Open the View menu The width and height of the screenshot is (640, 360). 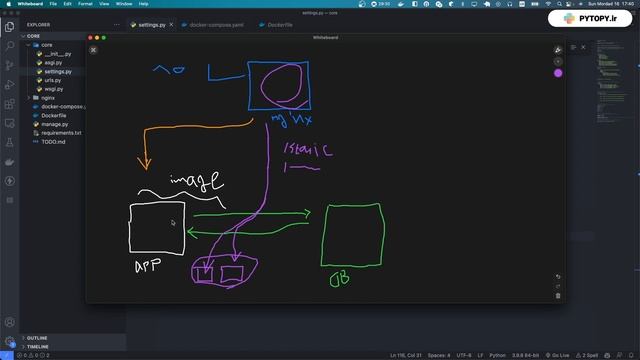click(104, 4)
